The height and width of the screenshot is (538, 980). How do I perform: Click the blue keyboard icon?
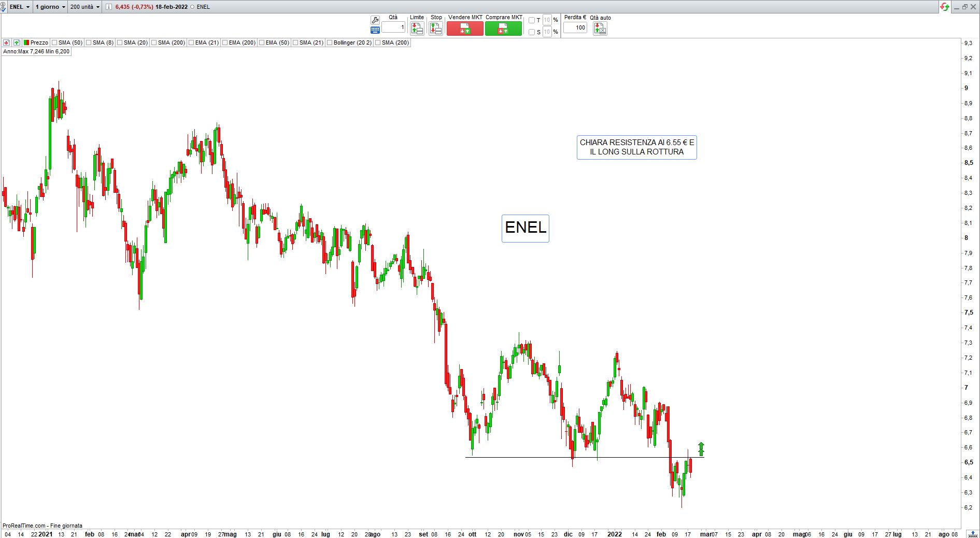pyautogui.click(x=375, y=30)
